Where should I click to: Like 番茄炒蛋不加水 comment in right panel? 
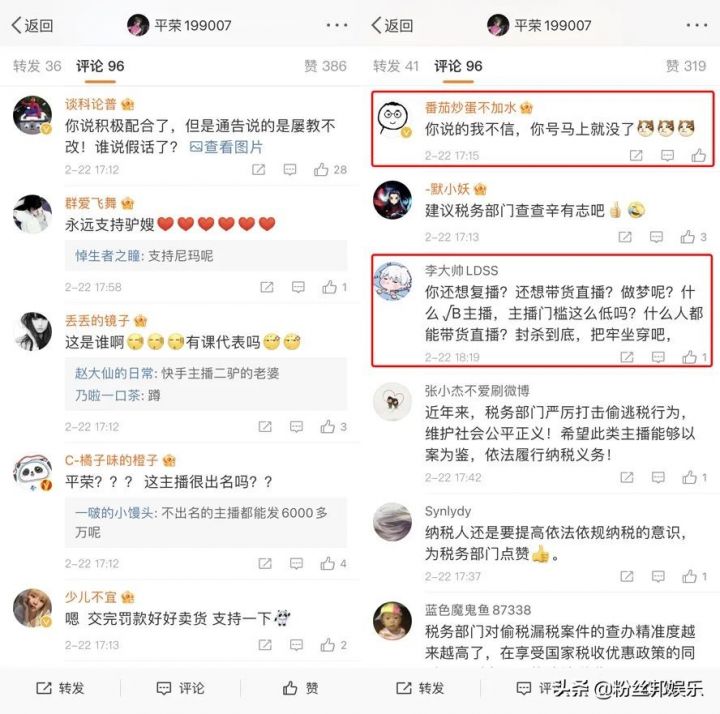click(x=699, y=156)
